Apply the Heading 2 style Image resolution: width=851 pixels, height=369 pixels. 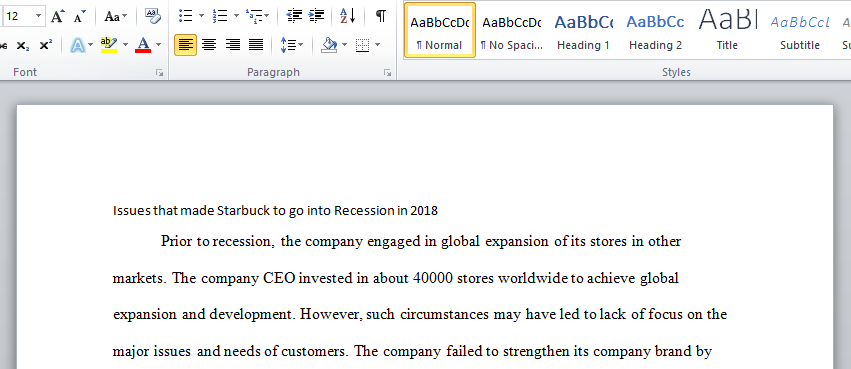click(x=655, y=30)
